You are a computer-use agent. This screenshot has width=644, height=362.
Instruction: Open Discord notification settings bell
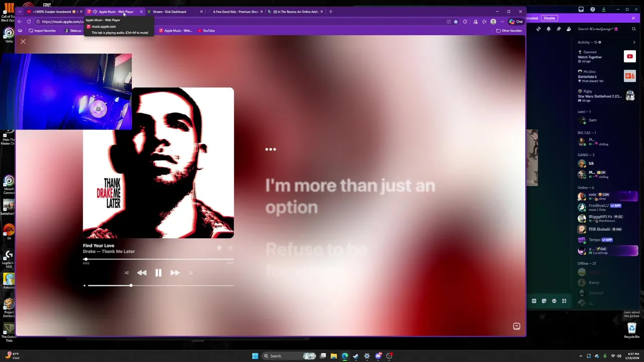click(x=548, y=29)
